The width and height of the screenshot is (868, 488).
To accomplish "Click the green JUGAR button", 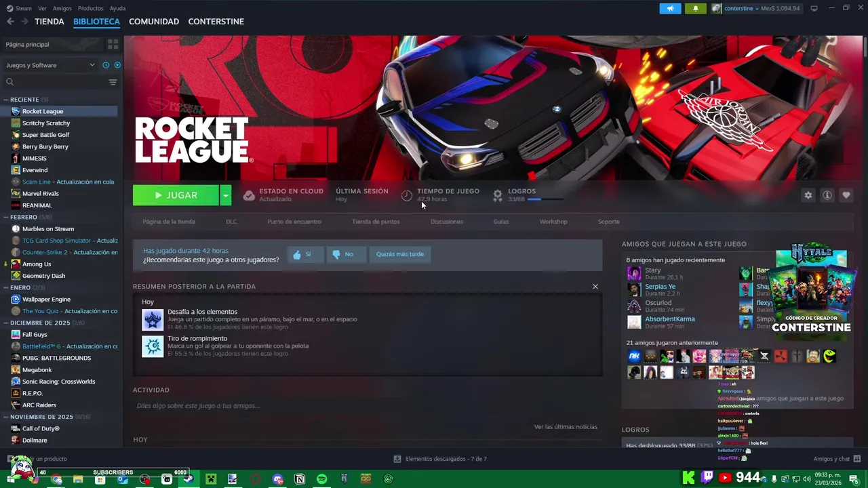I will click(176, 195).
